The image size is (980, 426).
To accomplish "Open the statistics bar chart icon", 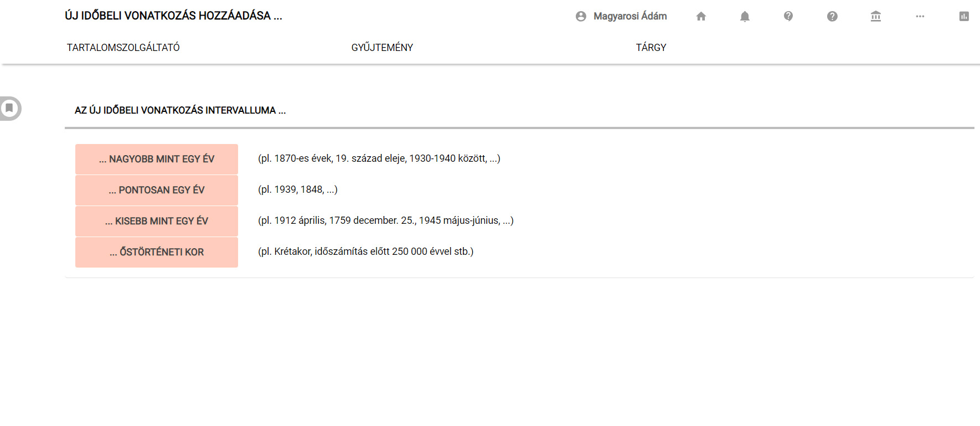I will 964,17.
